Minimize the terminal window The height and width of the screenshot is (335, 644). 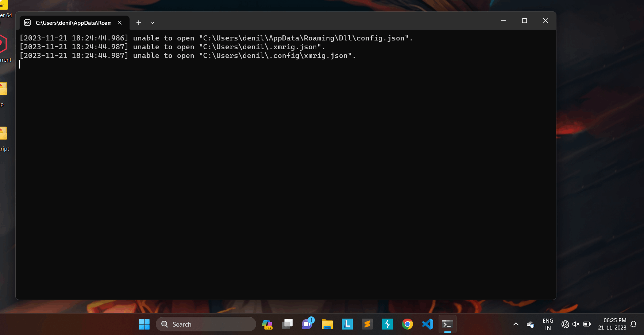(503, 21)
